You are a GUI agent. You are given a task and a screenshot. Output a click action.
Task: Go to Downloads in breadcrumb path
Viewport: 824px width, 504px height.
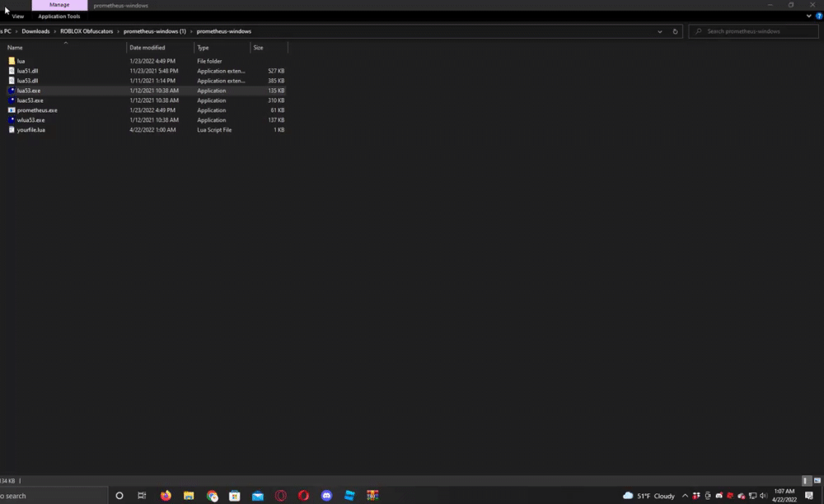pyautogui.click(x=35, y=31)
